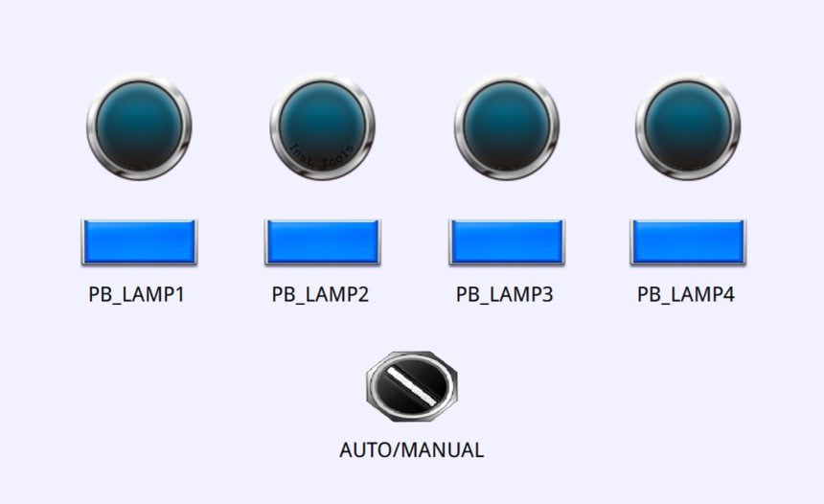Click the third round indicator lamp
Screen dimensions: 824x504
coord(507,126)
